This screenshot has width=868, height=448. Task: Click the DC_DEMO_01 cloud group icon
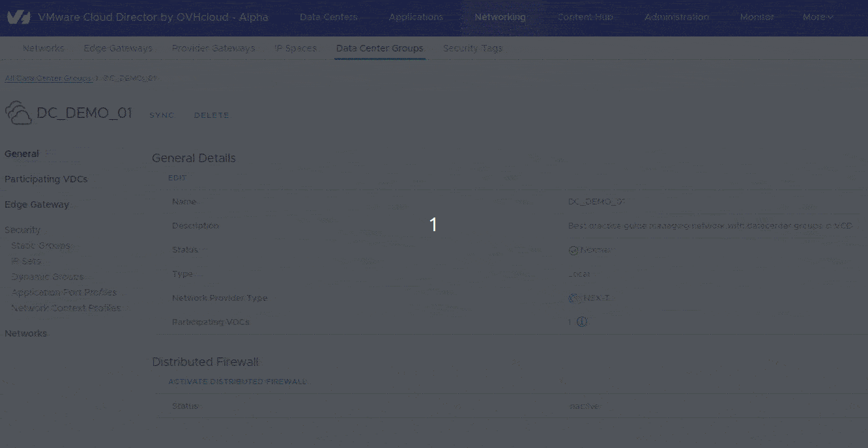coord(18,113)
